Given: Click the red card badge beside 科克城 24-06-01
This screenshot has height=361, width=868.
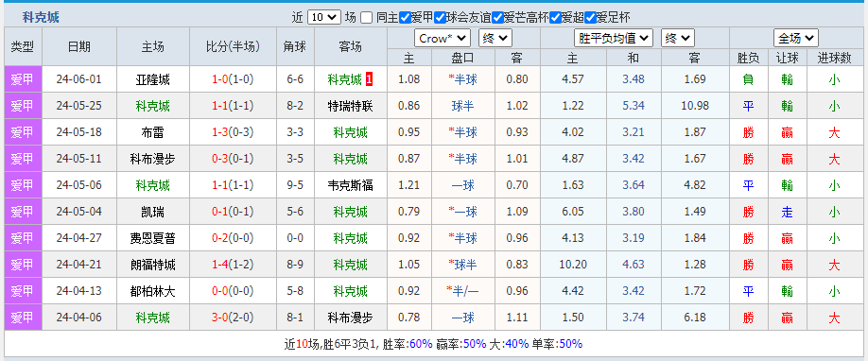Looking at the screenshot, I should [370, 79].
